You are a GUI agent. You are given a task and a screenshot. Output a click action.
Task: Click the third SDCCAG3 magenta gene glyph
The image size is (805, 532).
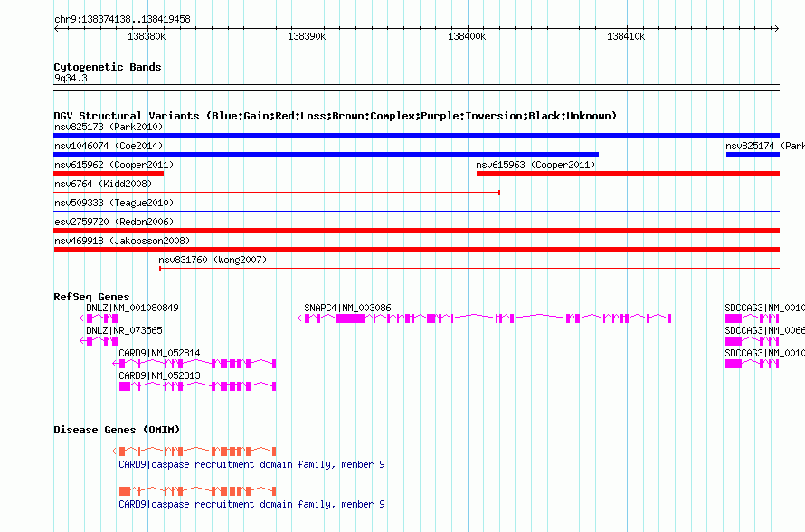click(x=753, y=364)
